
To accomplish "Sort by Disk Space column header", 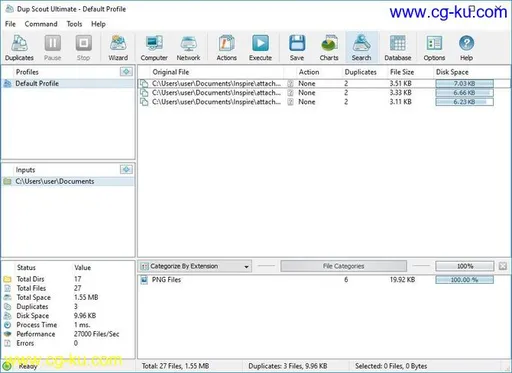I will [x=452, y=72].
